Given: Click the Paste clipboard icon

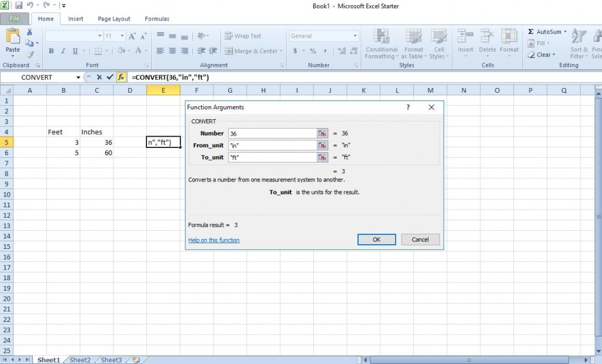Looking at the screenshot, I should 13,37.
